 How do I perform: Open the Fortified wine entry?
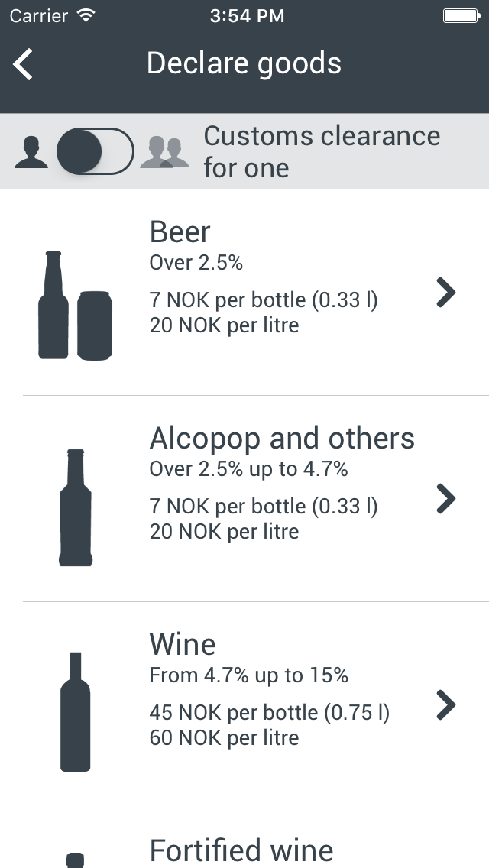(241, 850)
